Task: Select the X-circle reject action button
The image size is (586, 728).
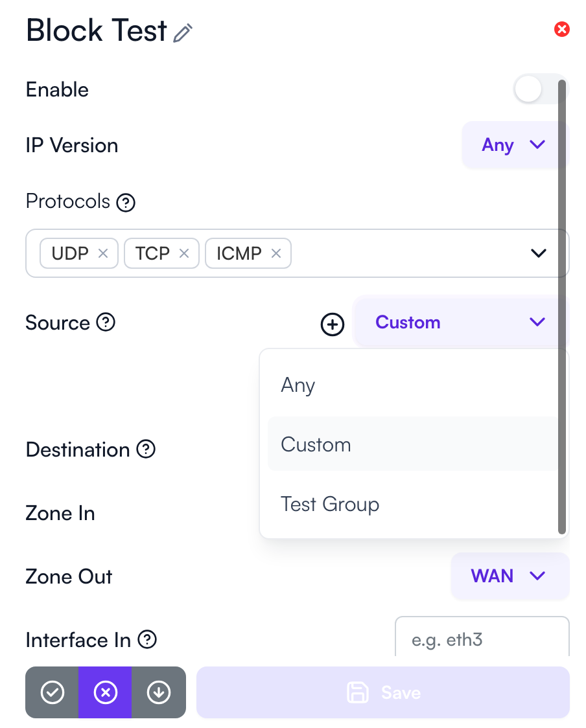Action: click(x=106, y=692)
